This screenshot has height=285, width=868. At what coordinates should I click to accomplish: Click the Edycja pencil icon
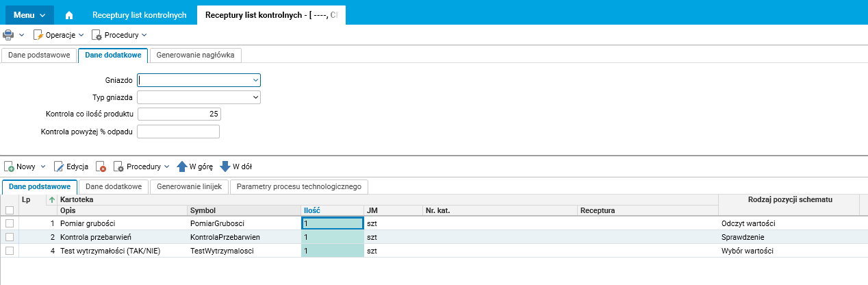pos(59,166)
